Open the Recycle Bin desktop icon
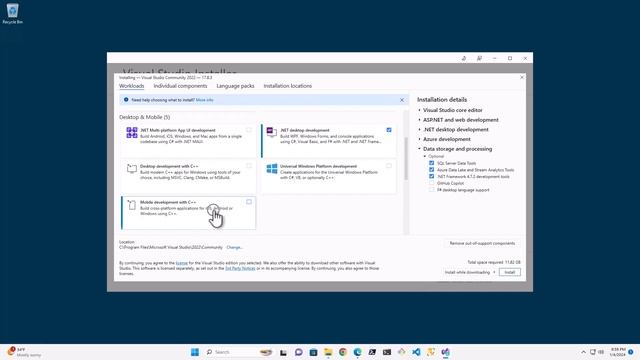Viewport: 640px width, 360px height. (13, 13)
